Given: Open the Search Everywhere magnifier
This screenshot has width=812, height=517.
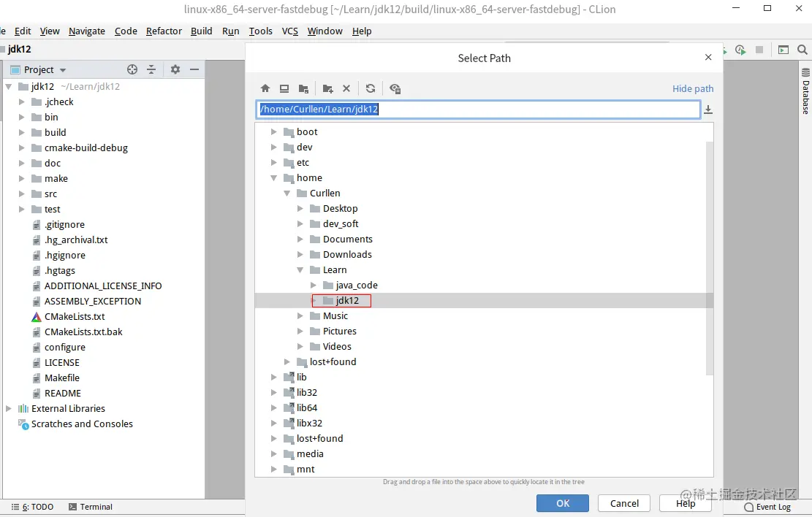Looking at the screenshot, I should [x=802, y=50].
